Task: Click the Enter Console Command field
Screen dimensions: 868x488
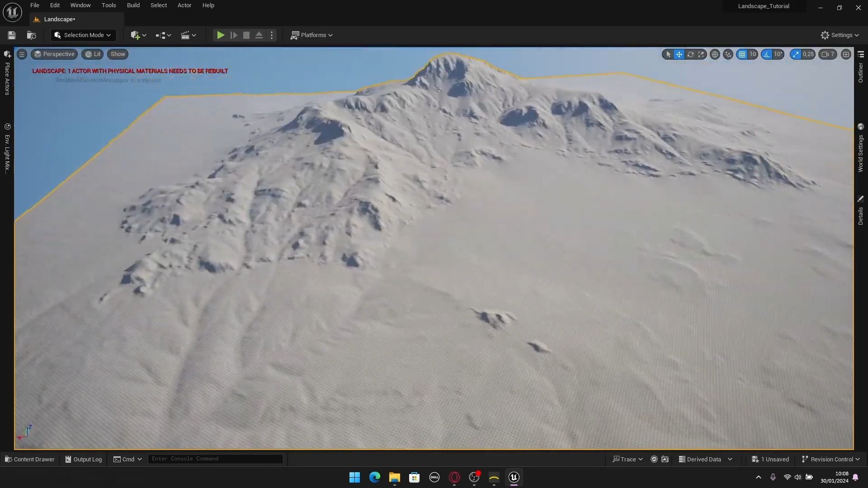Action: [x=215, y=459]
